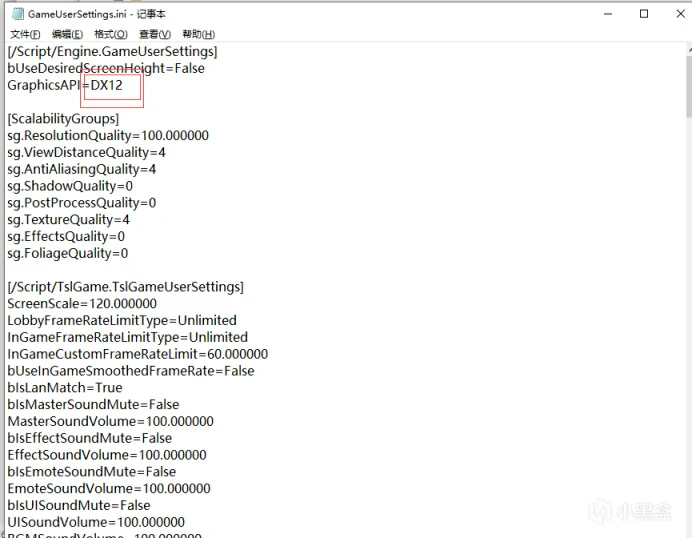Click the Notepad icon in the title bar
The image size is (692, 538).
click(x=14, y=13)
